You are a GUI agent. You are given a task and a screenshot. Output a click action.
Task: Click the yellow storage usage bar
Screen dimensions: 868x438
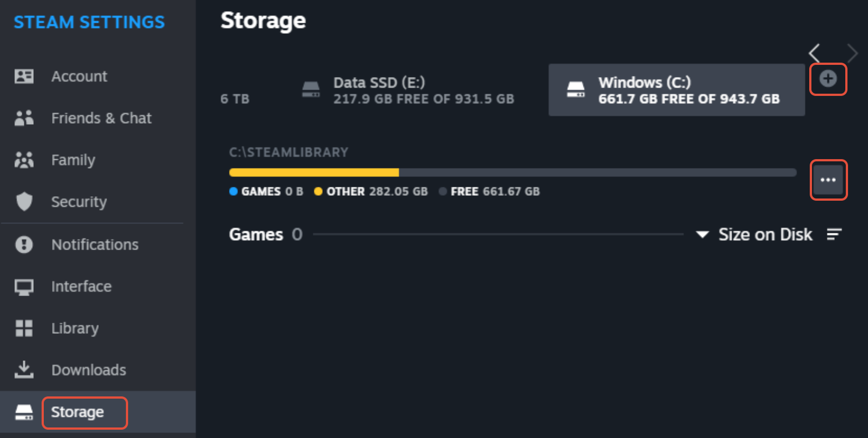coord(314,172)
